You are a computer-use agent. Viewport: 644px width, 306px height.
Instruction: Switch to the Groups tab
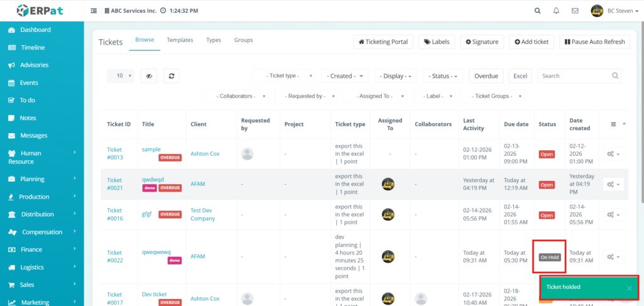[x=243, y=40]
